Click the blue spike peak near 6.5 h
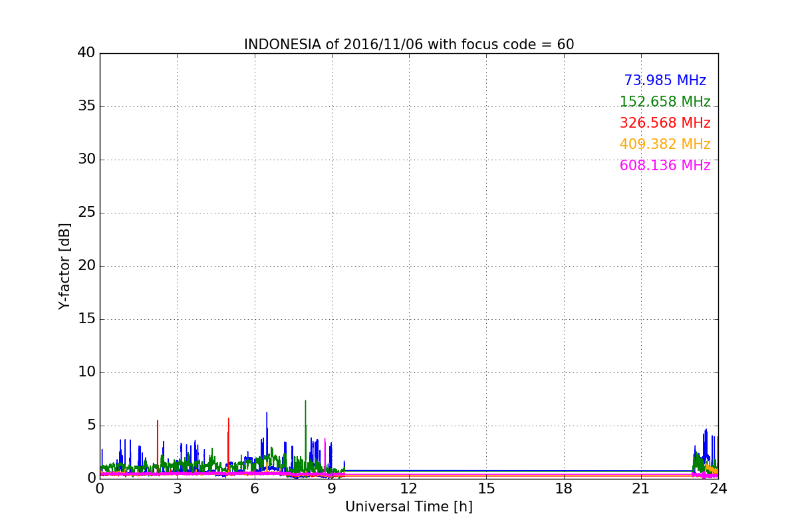The width and height of the screenshot is (798, 532). [267, 413]
